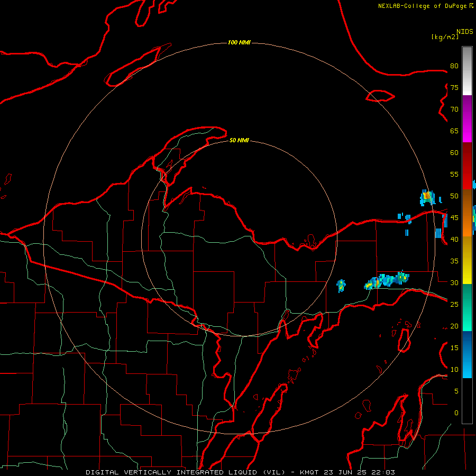Click the NIDS label above the color scale
The height and width of the screenshot is (476, 476).
point(465,31)
